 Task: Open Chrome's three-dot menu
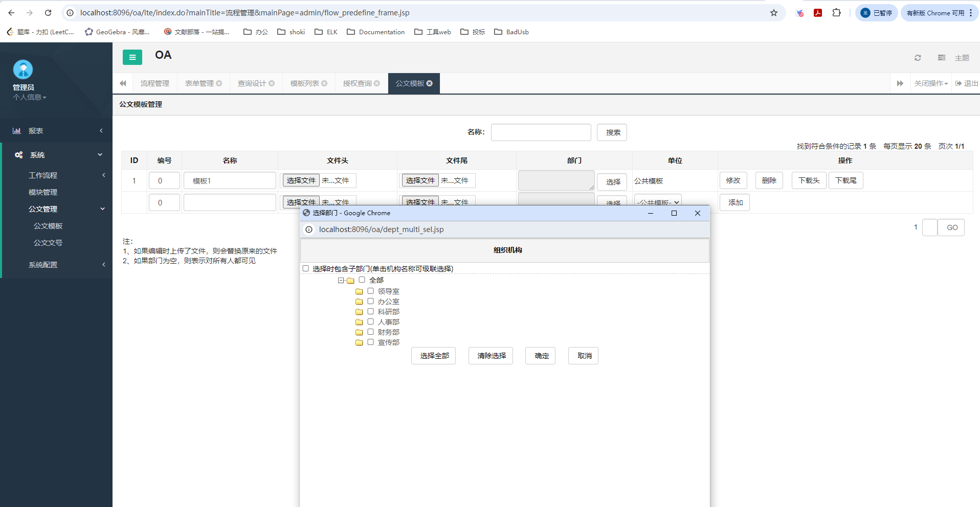(x=971, y=13)
